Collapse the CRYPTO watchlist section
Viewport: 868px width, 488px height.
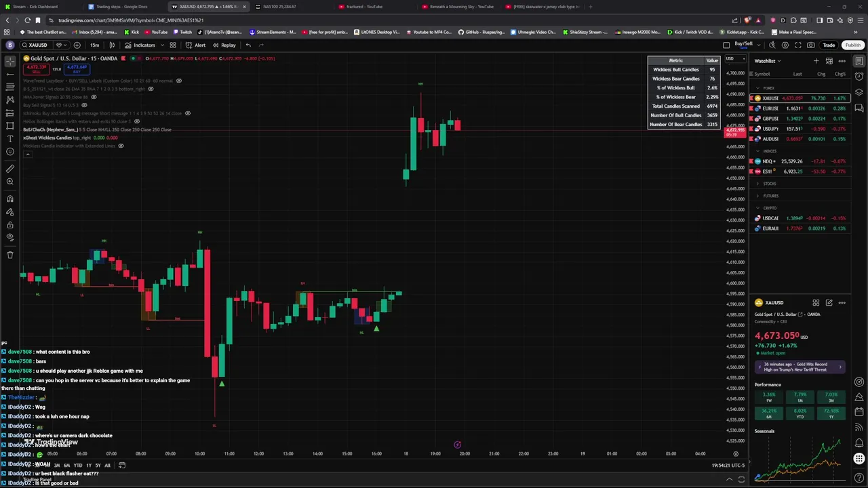(x=757, y=208)
